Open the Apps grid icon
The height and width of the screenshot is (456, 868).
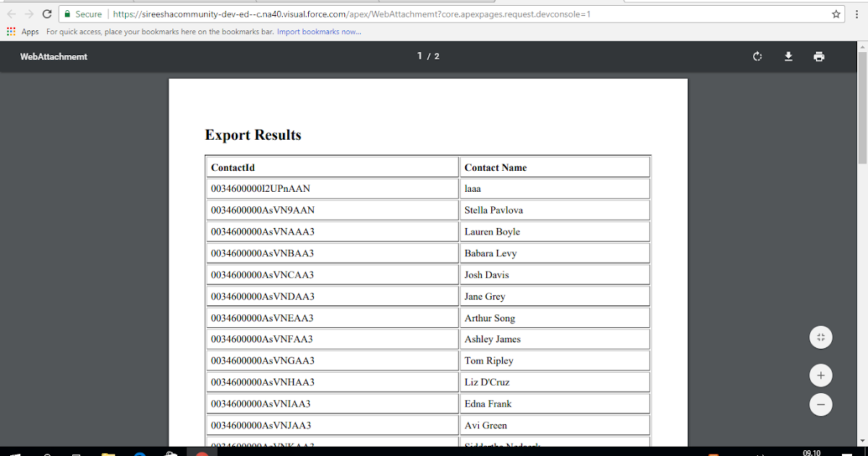pos(10,31)
